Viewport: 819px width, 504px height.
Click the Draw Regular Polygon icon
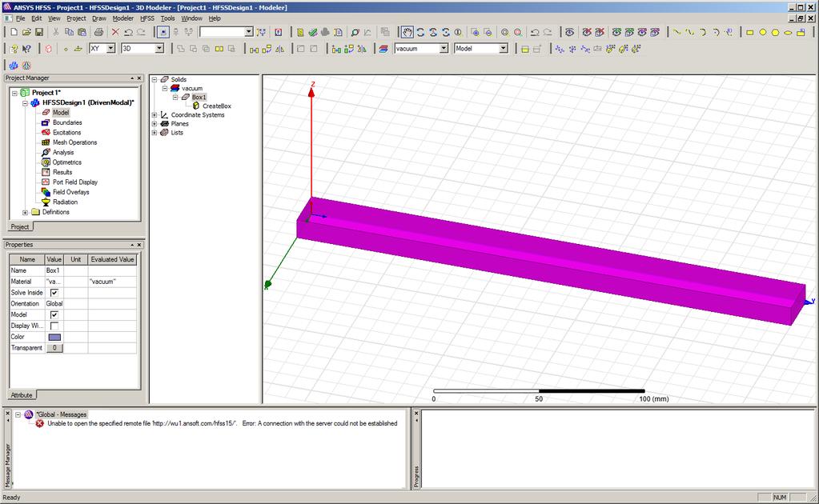[775, 32]
